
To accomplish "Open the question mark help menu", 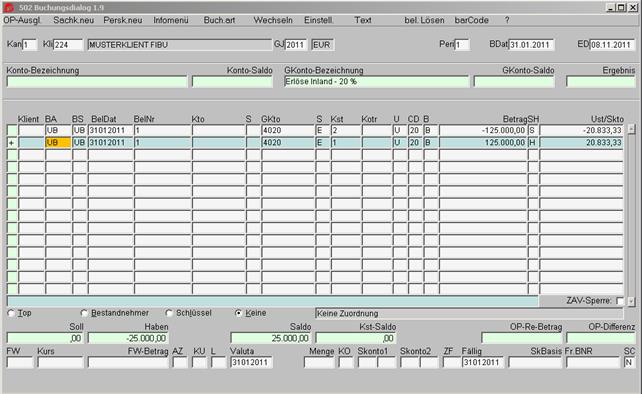I will (x=507, y=20).
